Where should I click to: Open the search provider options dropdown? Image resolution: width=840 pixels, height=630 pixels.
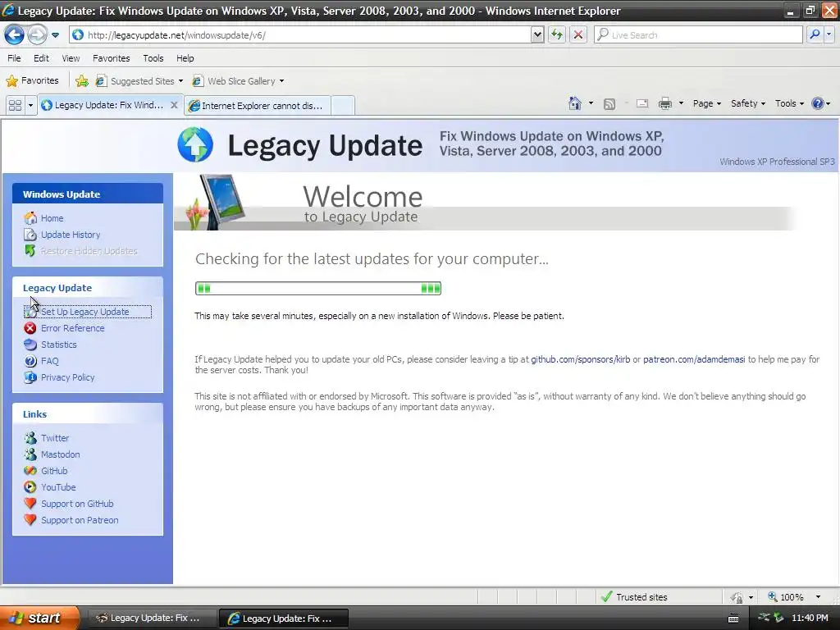tap(829, 34)
